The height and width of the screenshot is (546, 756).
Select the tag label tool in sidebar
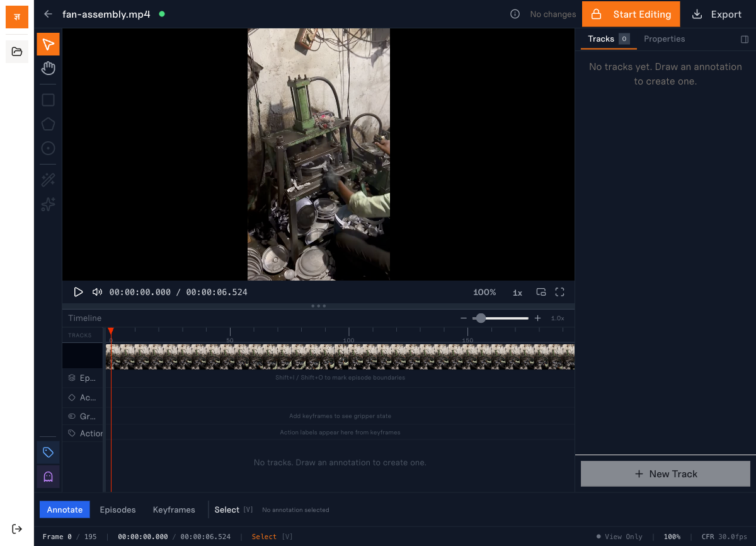click(48, 452)
